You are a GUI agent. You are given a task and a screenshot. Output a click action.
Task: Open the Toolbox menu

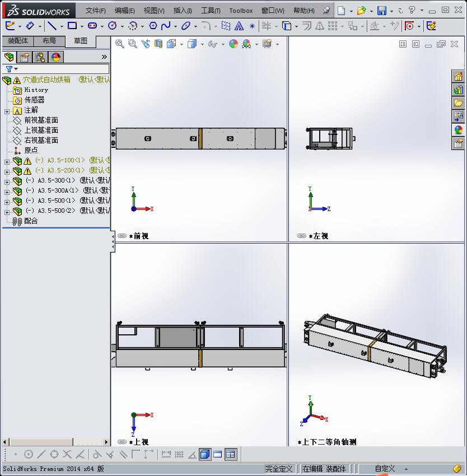coord(241,10)
